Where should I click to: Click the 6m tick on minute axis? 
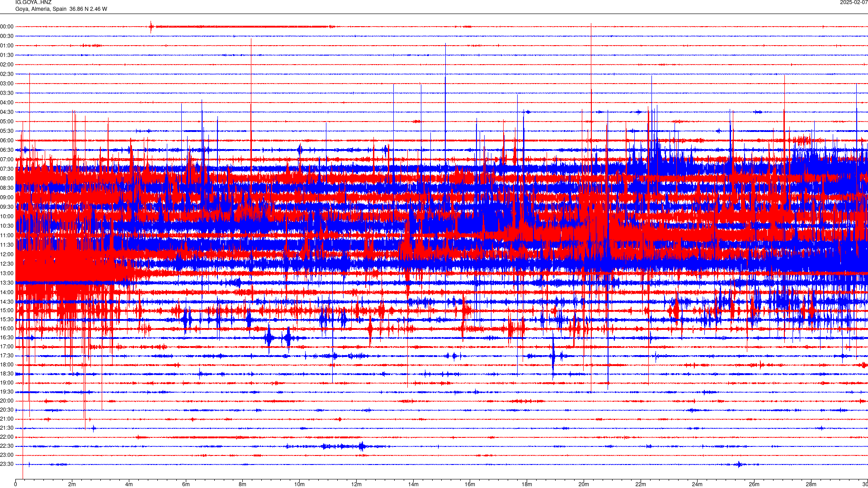click(x=186, y=484)
